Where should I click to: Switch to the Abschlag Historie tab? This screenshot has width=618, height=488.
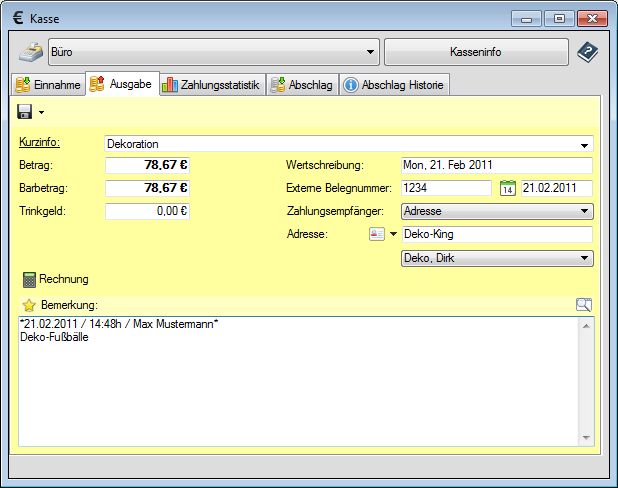(395, 85)
